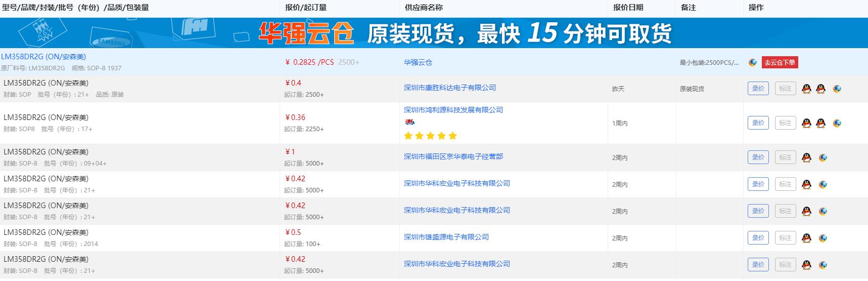Click left QQ penguin for 康胜科达 supplier
868x281 pixels.
coord(806,89)
